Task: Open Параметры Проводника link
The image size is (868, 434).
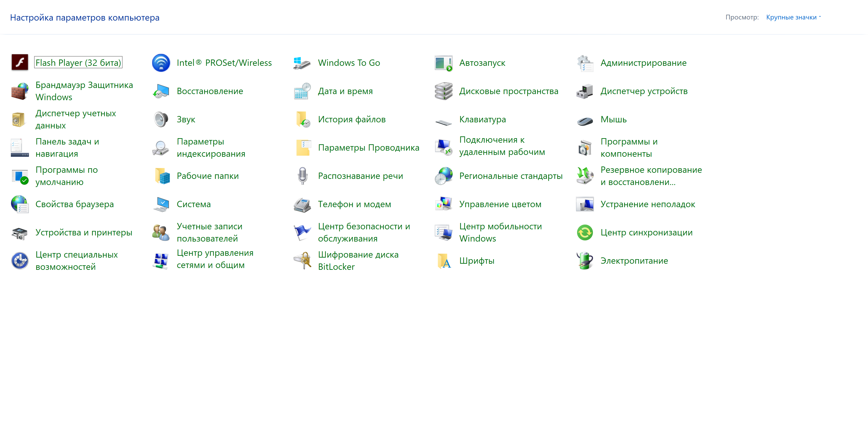Action: pos(369,148)
